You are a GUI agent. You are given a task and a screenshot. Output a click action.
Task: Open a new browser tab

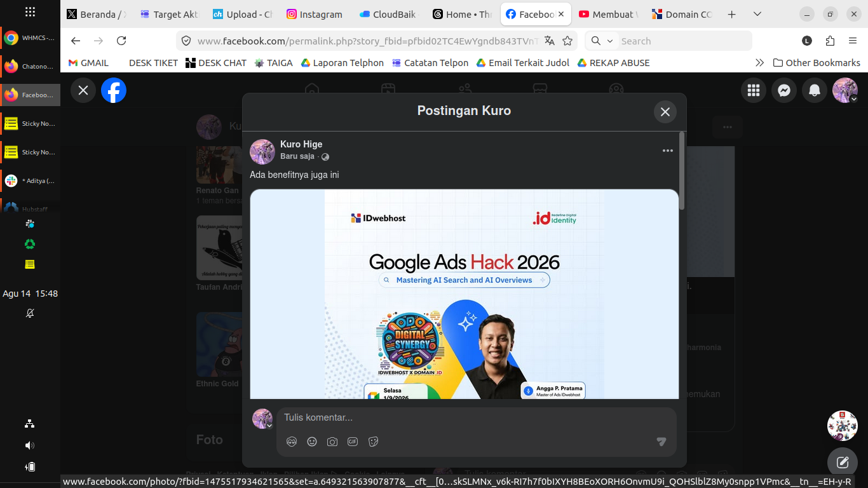tap(731, 14)
